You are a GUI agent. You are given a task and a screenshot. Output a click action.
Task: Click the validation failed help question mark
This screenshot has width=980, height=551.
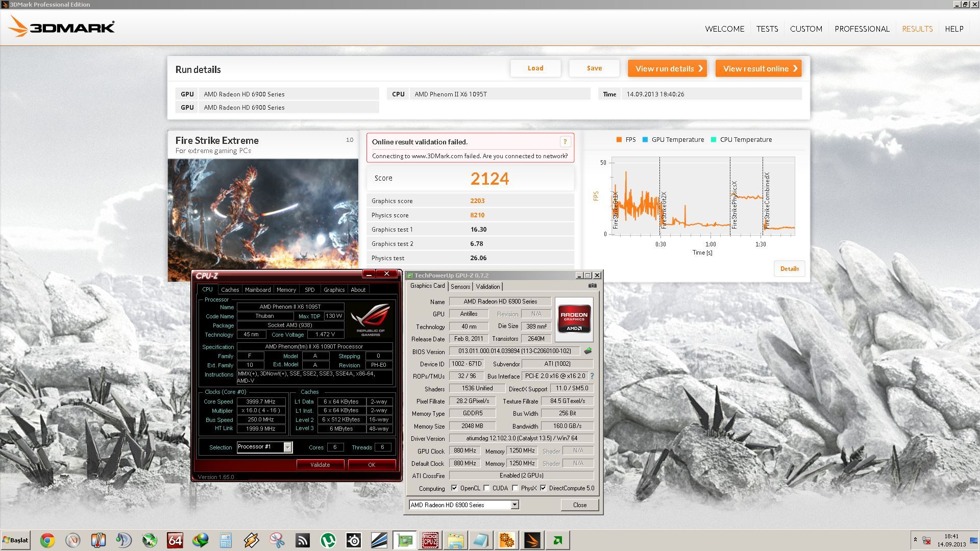coord(565,142)
